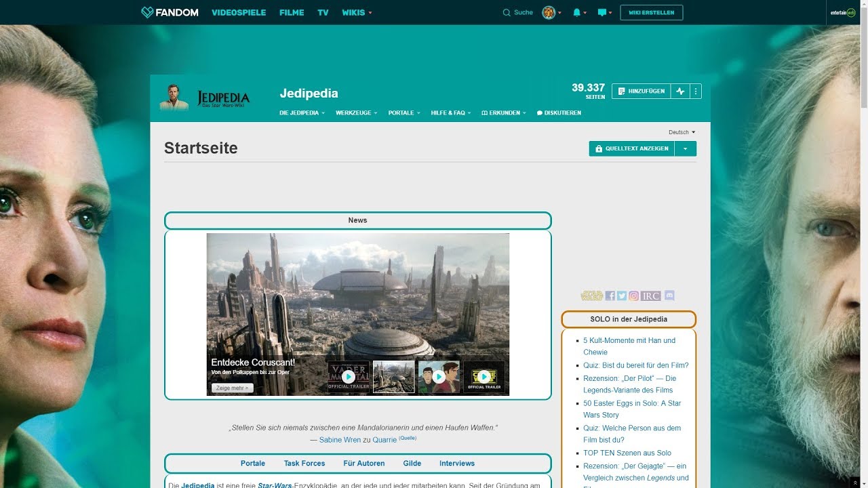This screenshot has height=488, width=868.
Task: Expand the PORTALE menu
Action: (404, 113)
